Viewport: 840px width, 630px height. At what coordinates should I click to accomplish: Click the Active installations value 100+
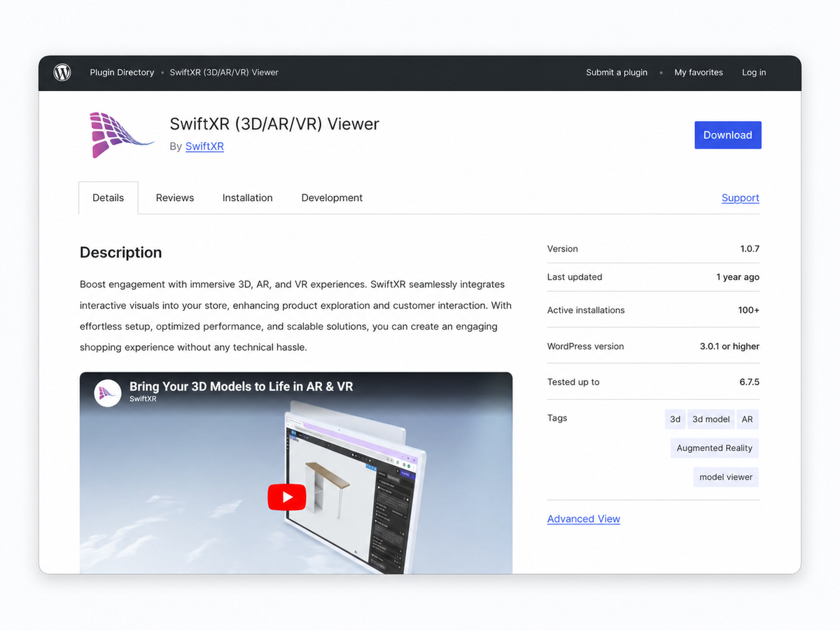point(749,310)
